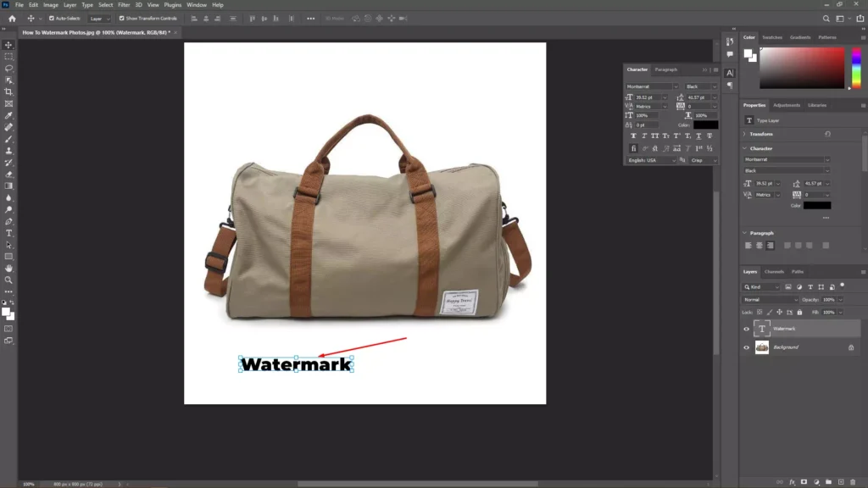Open the Filter menu
This screenshot has width=868, height=488.
pos(124,5)
